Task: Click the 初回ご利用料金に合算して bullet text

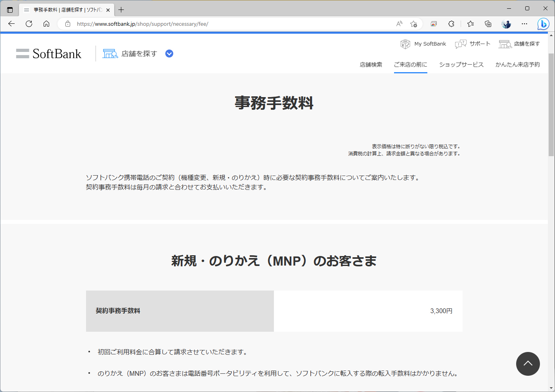Action: 172,352
